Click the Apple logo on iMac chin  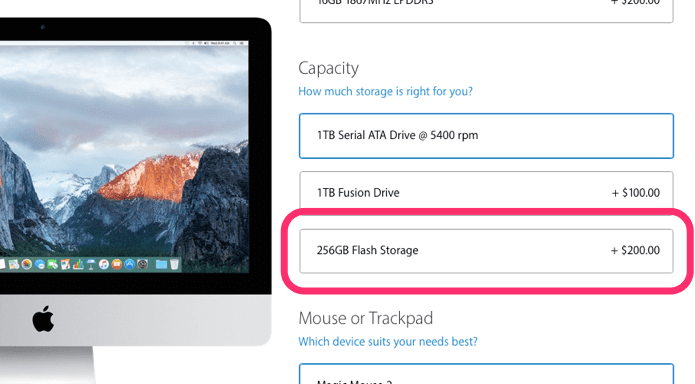click(43, 318)
